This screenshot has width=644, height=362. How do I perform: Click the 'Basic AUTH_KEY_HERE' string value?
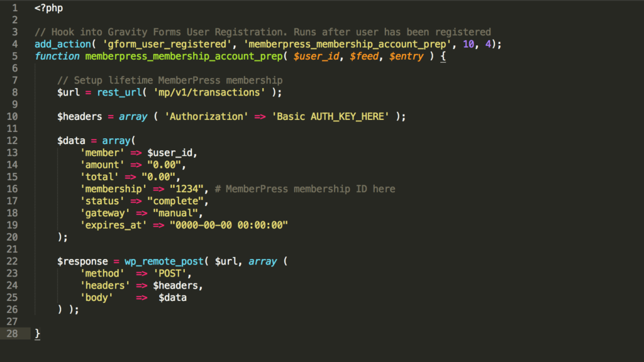(331, 116)
